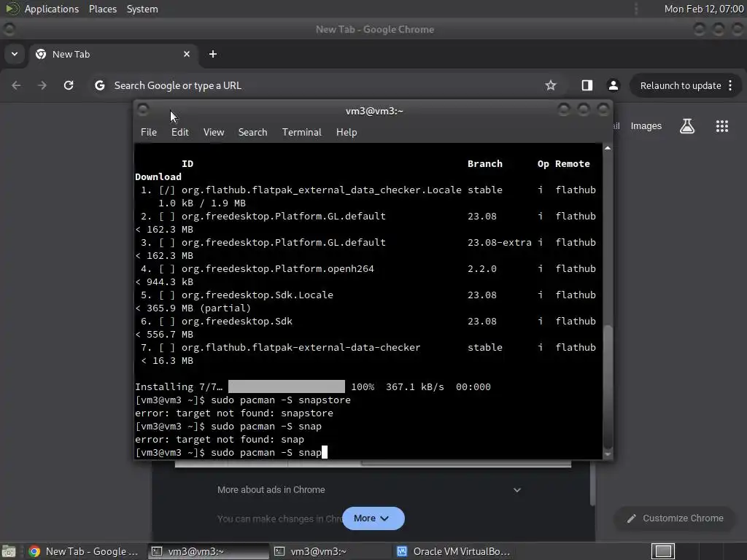Image resolution: width=747 pixels, height=560 pixels.
Task: Click Chrome window menu button in title bar
Action: 9,29
